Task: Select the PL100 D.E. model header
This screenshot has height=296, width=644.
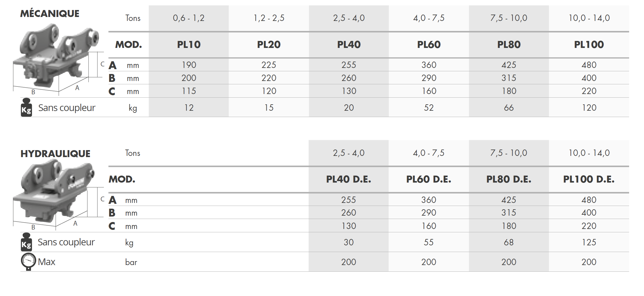Action: pos(589,179)
